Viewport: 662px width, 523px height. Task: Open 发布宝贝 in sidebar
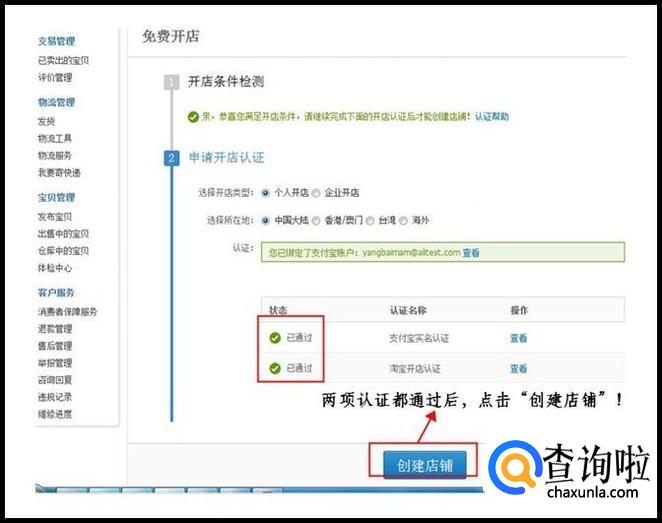point(55,217)
